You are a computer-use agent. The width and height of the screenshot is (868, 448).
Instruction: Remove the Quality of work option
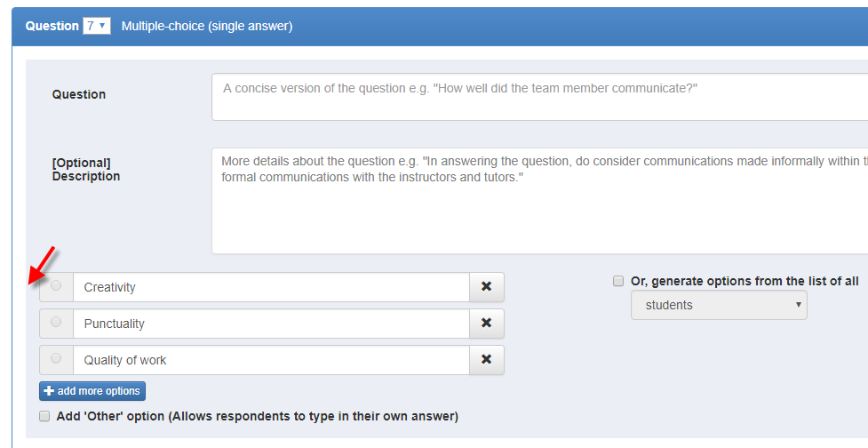[x=487, y=360]
